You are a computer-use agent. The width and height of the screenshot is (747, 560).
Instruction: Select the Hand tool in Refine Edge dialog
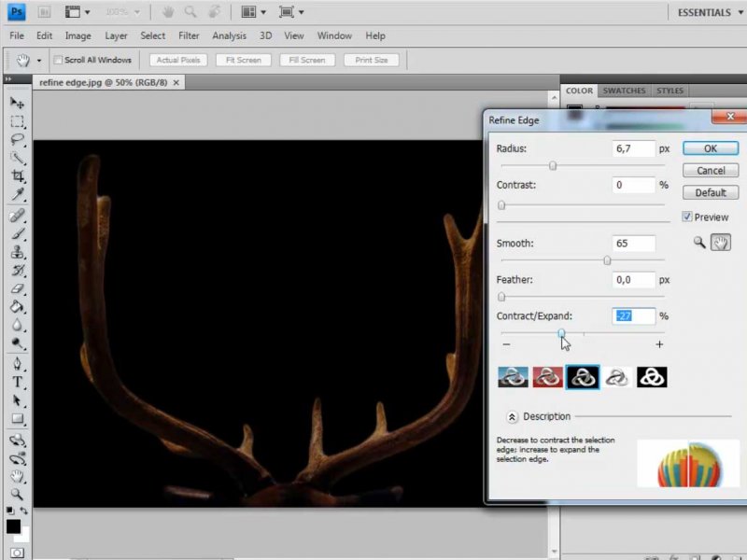coord(719,242)
